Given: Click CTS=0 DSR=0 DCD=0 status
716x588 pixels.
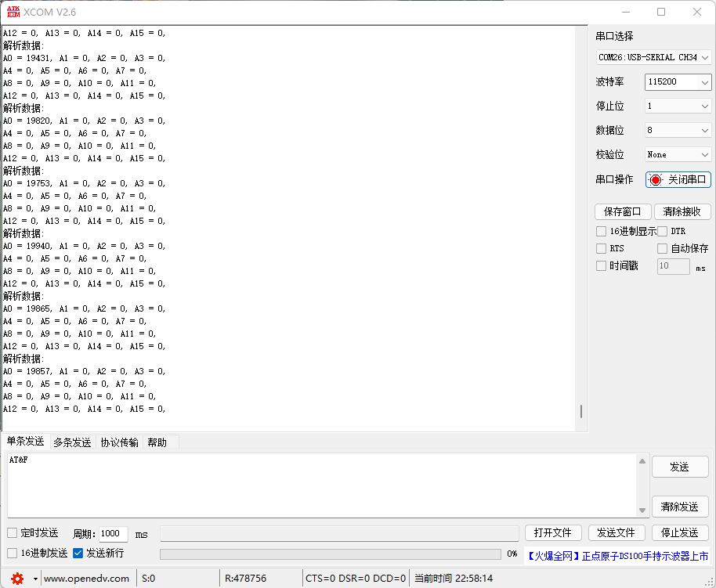Looking at the screenshot, I should pyautogui.click(x=356, y=579).
